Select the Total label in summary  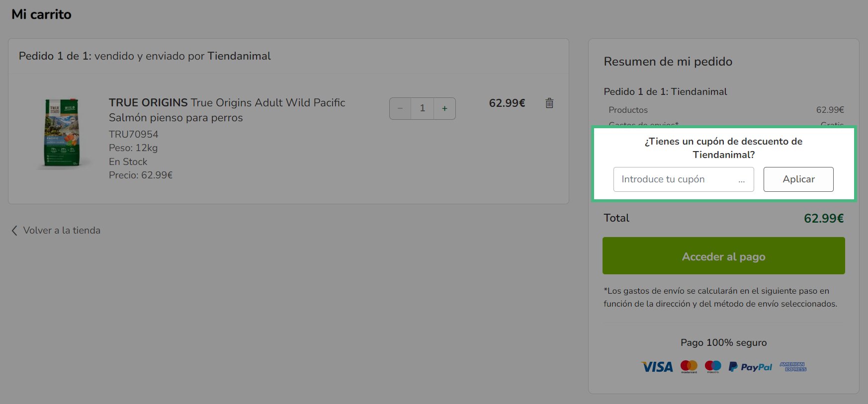pyautogui.click(x=616, y=218)
